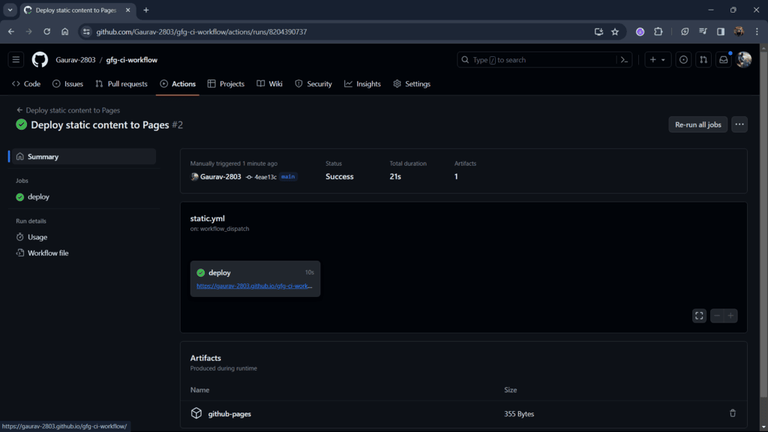768x432 pixels.
Task: Open repository Settings tab
Action: tap(412, 84)
